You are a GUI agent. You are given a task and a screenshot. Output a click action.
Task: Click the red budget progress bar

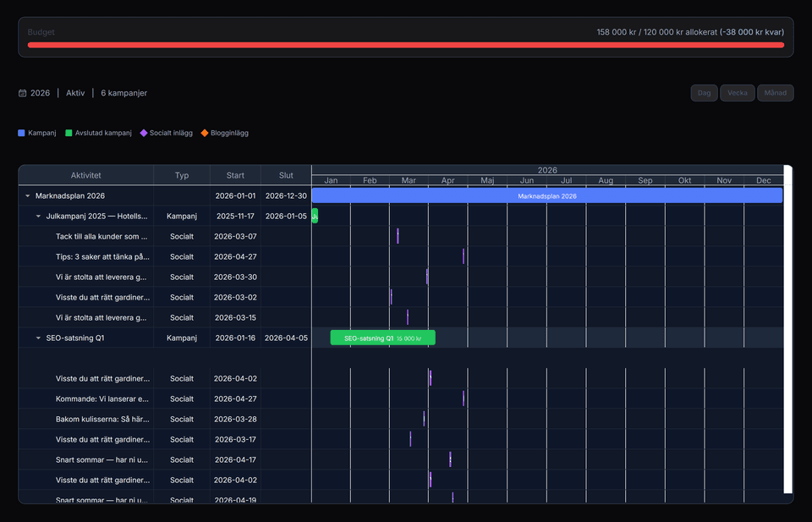tap(406, 45)
